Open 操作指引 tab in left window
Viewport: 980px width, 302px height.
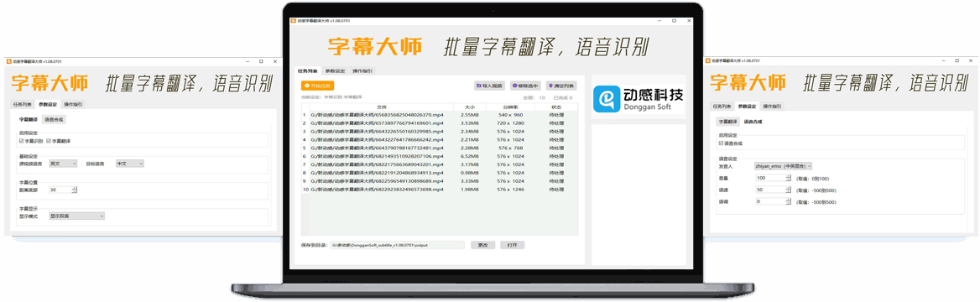[73, 104]
